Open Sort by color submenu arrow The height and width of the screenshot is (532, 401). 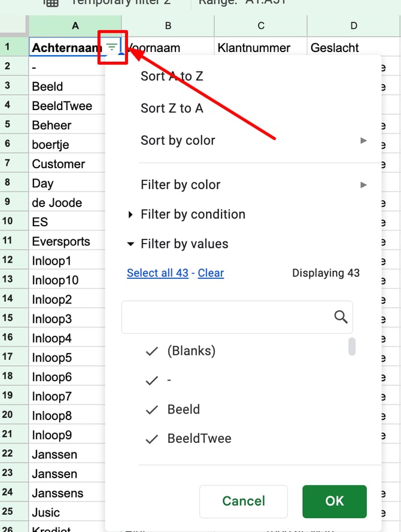click(363, 141)
